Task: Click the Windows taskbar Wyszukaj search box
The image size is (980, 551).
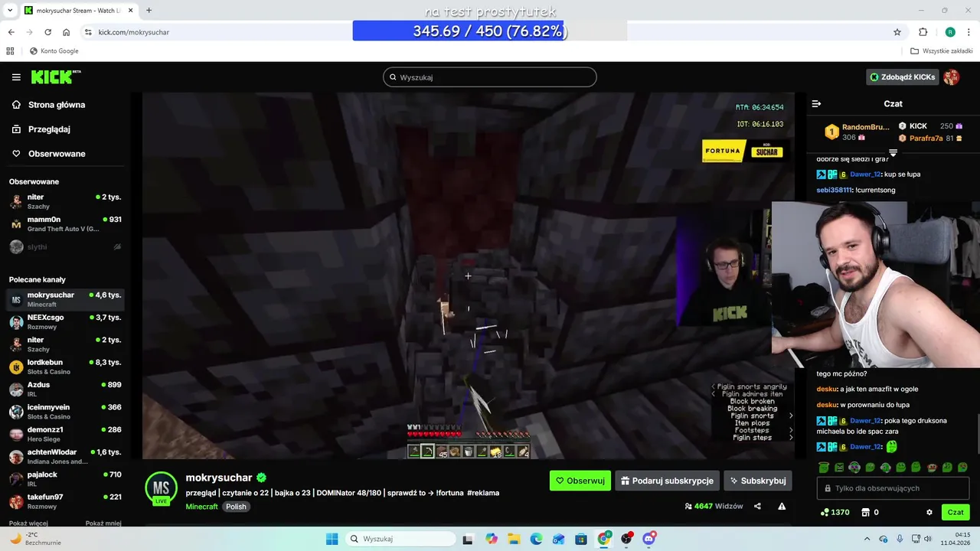Action: 400,539
